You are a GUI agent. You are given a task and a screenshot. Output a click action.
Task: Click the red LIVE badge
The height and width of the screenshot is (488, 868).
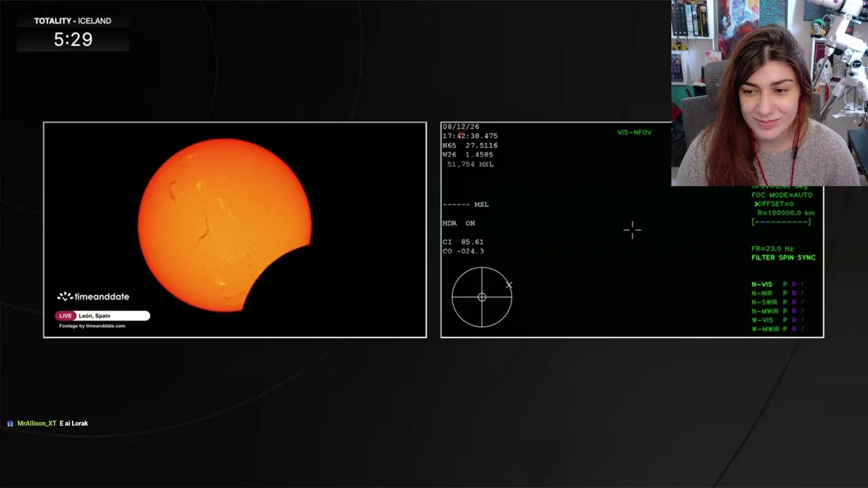tap(65, 316)
